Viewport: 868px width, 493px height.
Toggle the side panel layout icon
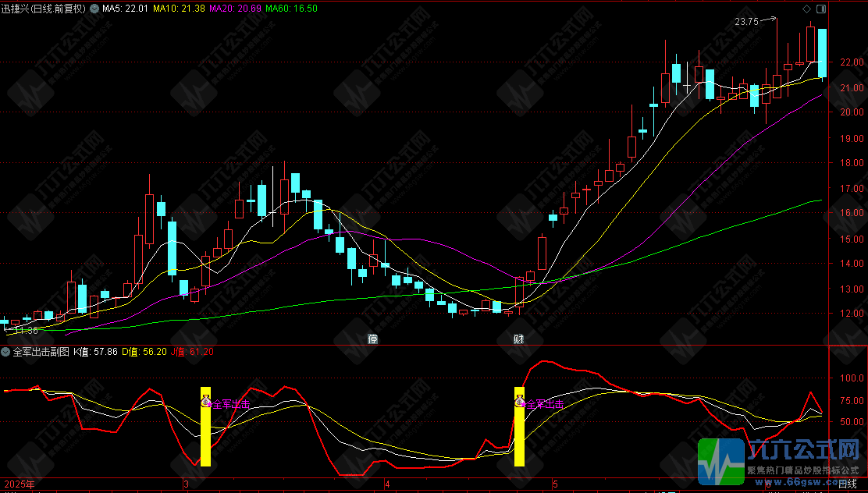pyautogui.click(x=820, y=9)
